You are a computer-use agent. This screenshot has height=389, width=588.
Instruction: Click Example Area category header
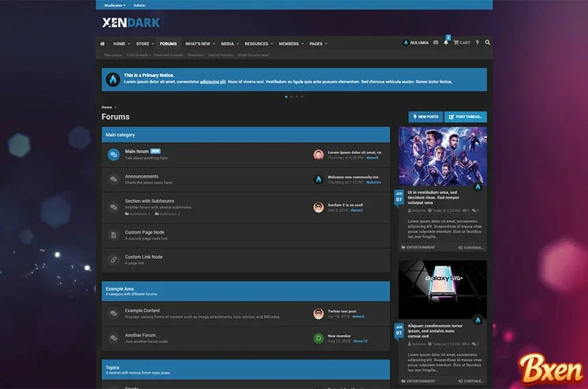coord(245,291)
